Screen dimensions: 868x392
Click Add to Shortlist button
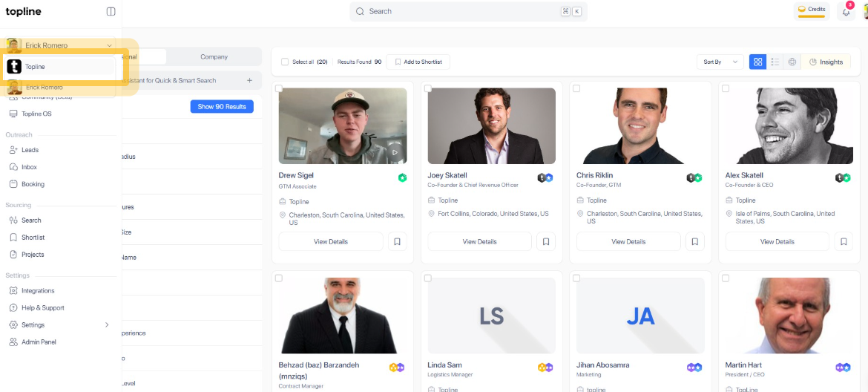click(418, 62)
